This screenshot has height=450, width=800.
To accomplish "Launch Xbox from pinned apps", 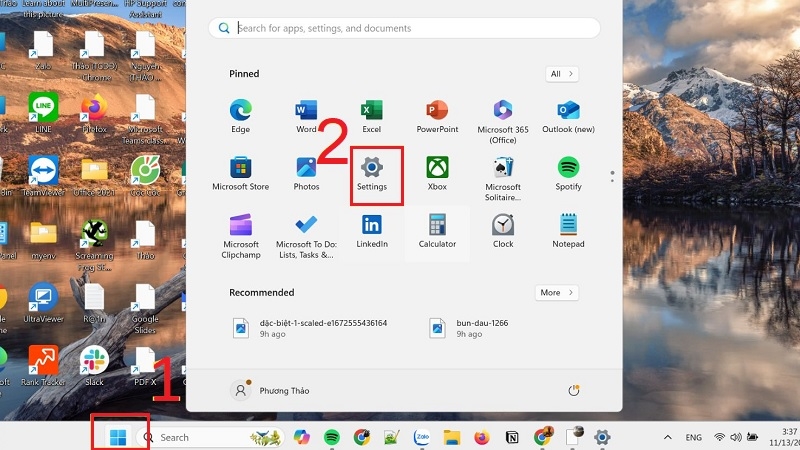I will 437,173.
